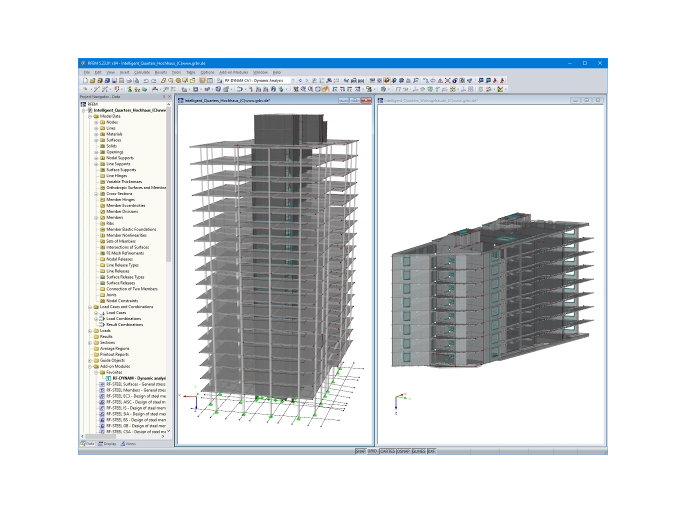
Task: Select 'Result Combinations' in the tree
Action: [125, 325]
